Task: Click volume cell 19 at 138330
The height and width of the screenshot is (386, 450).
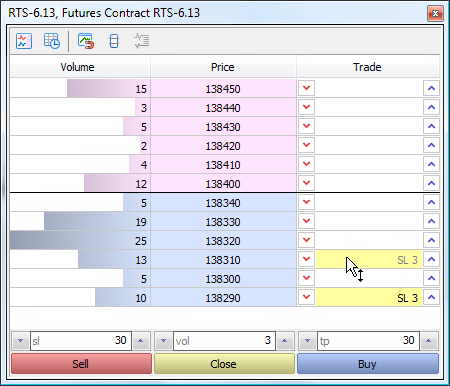Action: (80, 222)
